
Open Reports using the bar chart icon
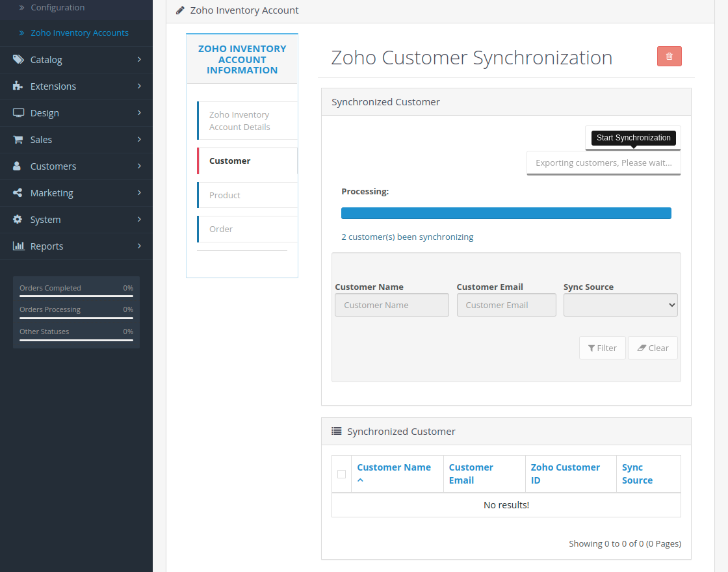pyautogui.click(x=18, y=246)
